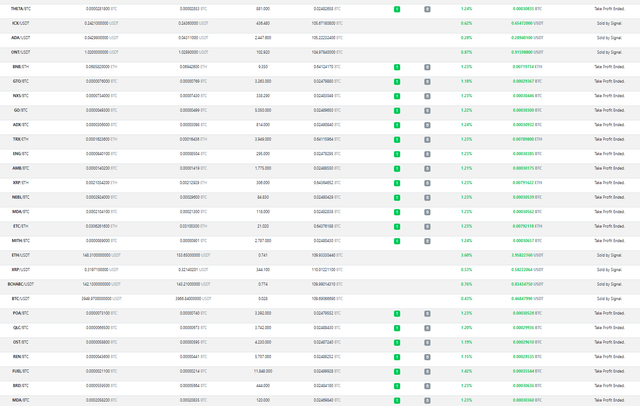The width and height of the screenshot is (640, 406).
Task: Select the FUEL/BTC pair name
Action: point(20,371)
